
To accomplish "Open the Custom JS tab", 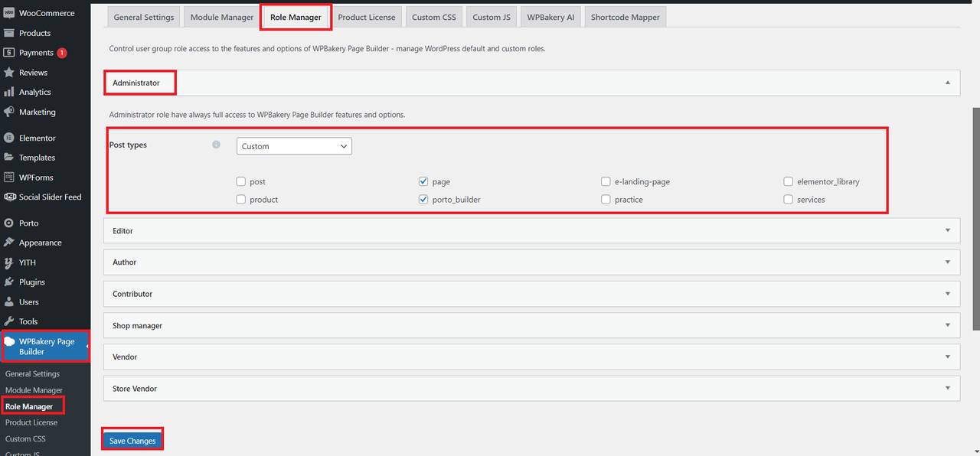I will click(492, 17).
